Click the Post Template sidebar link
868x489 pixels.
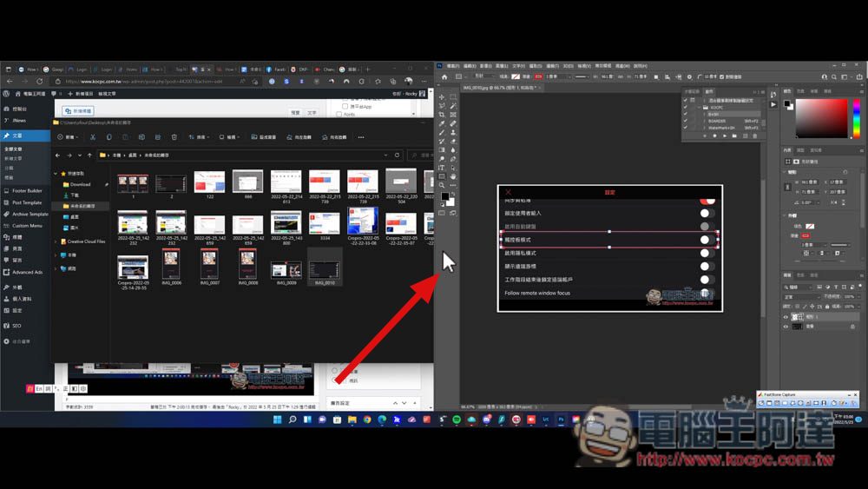point(27,202)
